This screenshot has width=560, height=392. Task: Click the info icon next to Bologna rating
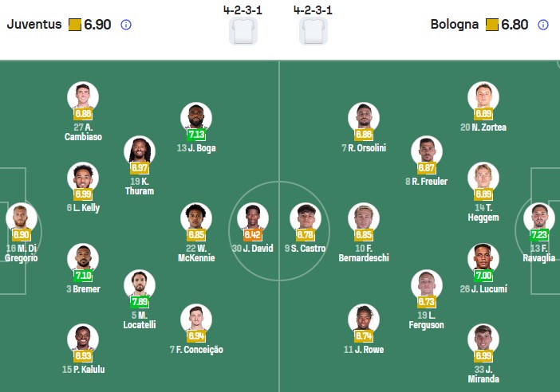(543, 25)
